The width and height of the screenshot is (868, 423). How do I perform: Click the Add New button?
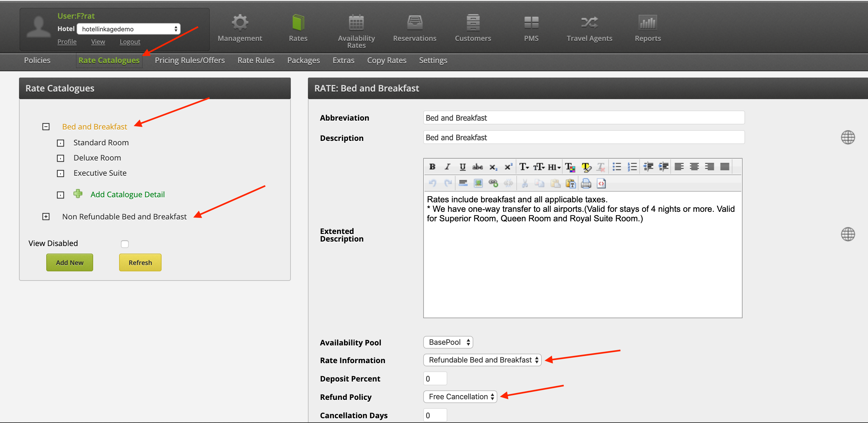coord(69,262)
